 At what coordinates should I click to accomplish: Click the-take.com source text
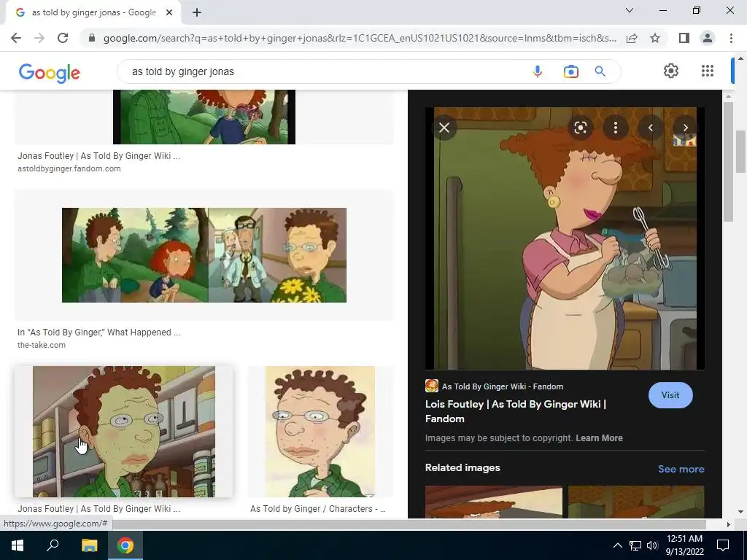pyautogui.click(x=42, y=345)
